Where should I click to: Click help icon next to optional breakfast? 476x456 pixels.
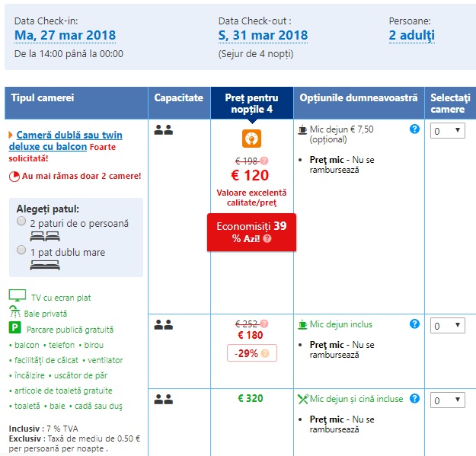[x=414, y=129]
